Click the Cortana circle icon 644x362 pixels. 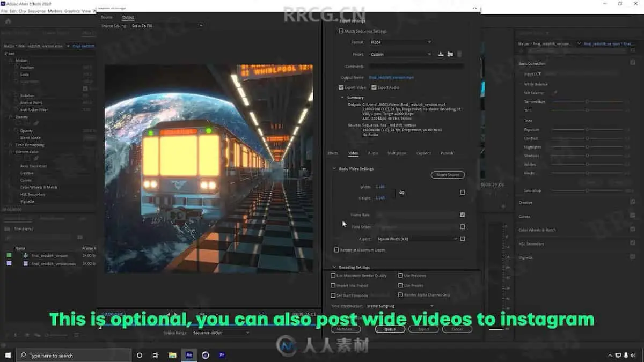click(140, 355)
